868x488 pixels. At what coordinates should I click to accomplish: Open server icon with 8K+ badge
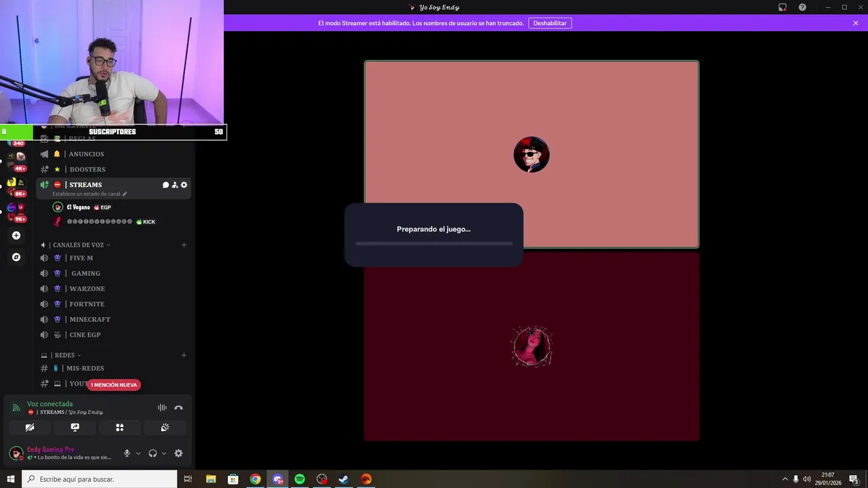(x=16, y=186)
